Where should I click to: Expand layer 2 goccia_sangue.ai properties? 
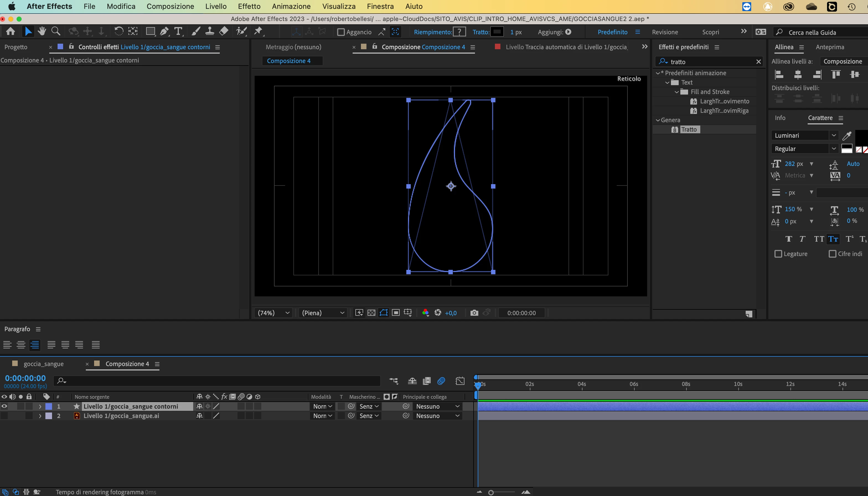(40, 416)
